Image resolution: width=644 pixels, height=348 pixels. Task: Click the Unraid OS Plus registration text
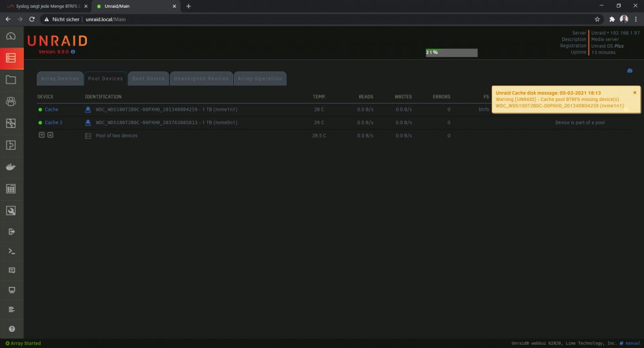coord(607,46)
